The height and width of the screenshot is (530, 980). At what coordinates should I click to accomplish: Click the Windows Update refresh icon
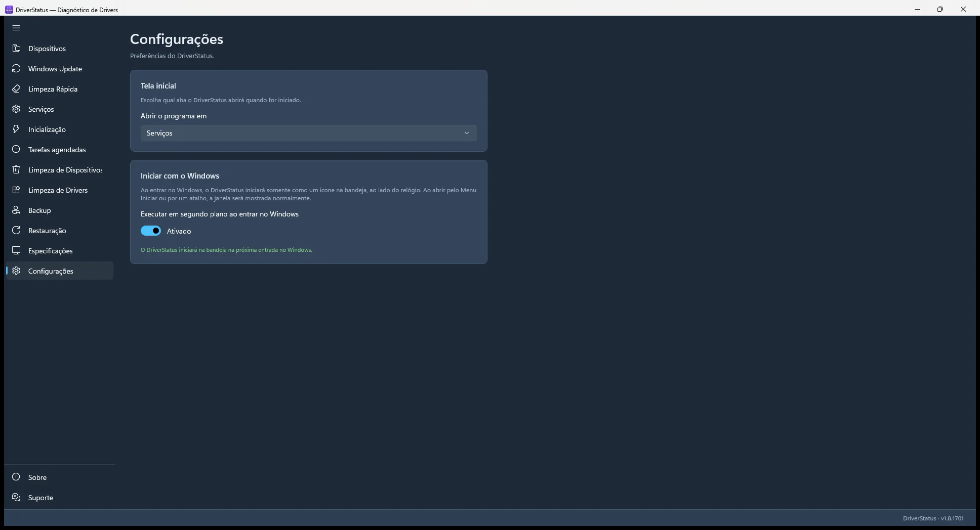pyautogui.click(x=16, y=69)
